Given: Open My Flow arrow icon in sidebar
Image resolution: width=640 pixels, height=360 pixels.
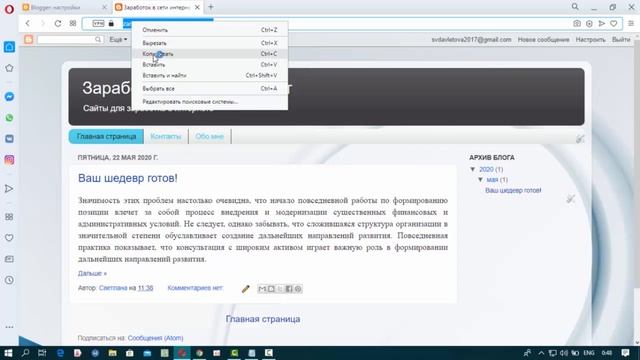Looking at the screenshot, I should (x=9, y=189).
